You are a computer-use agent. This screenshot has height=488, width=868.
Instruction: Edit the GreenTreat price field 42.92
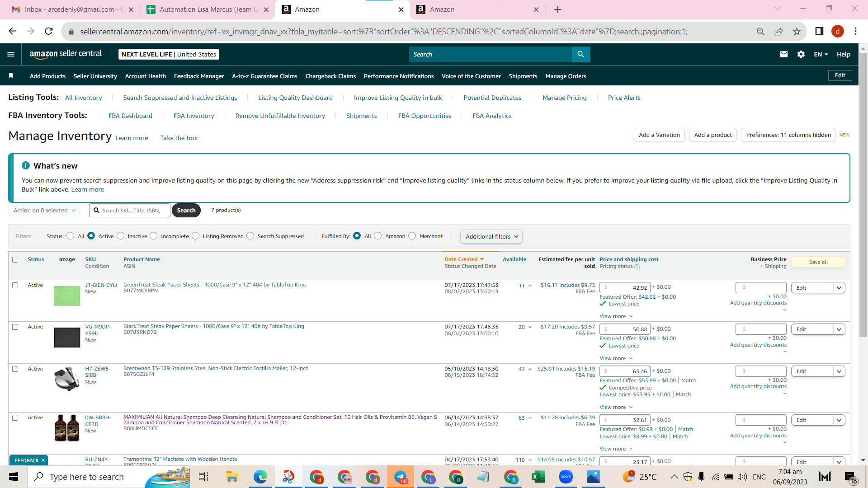pyautogui.click(x=625, y=287)
